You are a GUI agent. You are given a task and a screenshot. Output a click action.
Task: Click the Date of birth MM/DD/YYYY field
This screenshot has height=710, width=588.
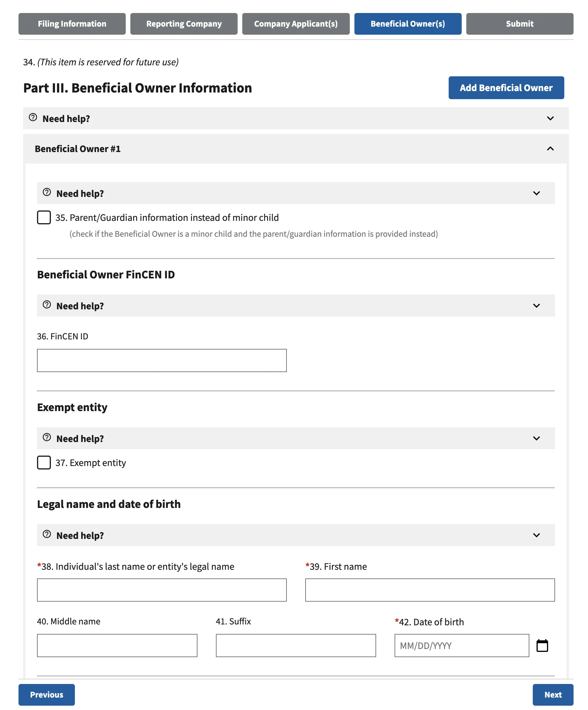[461, 646]
